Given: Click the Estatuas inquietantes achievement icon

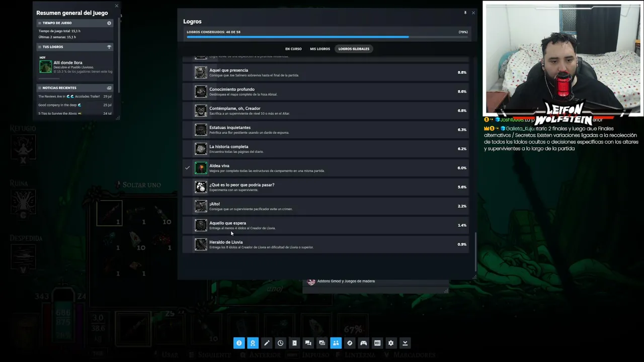Looking at the screenshot, I should pyautogui.click(x=201, y=130).
